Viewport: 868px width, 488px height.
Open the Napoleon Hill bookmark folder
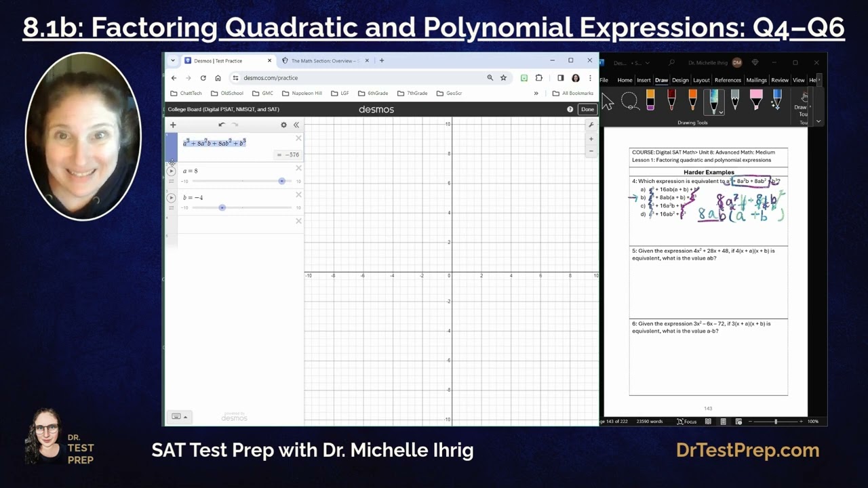pos(302,93)
